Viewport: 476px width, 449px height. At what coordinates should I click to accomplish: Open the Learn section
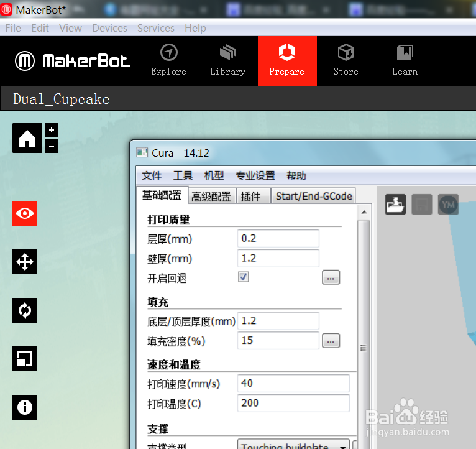pos(405,61)
